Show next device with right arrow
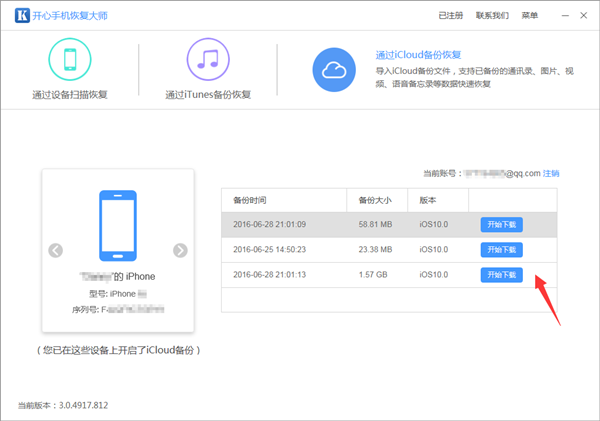Viewport: 600px width, 421px height. point(180,250)
